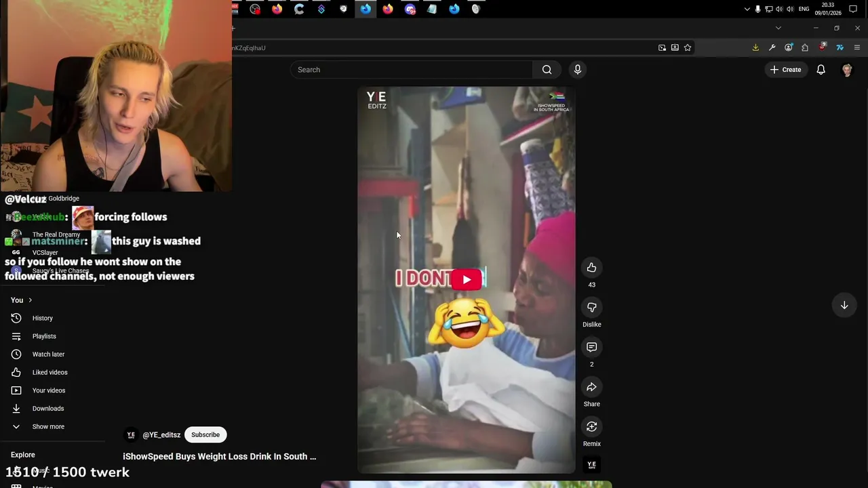This screenshot has height=488, width=868.
Task: Open the Short title iShowSpeed Buys Weight Loss
Action: 219,456
